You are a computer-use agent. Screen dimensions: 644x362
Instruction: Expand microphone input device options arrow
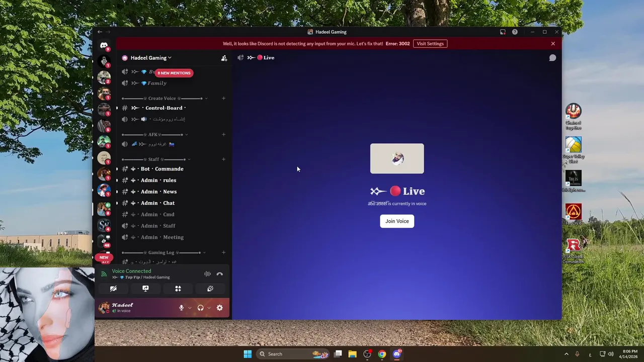pos(190,308)
